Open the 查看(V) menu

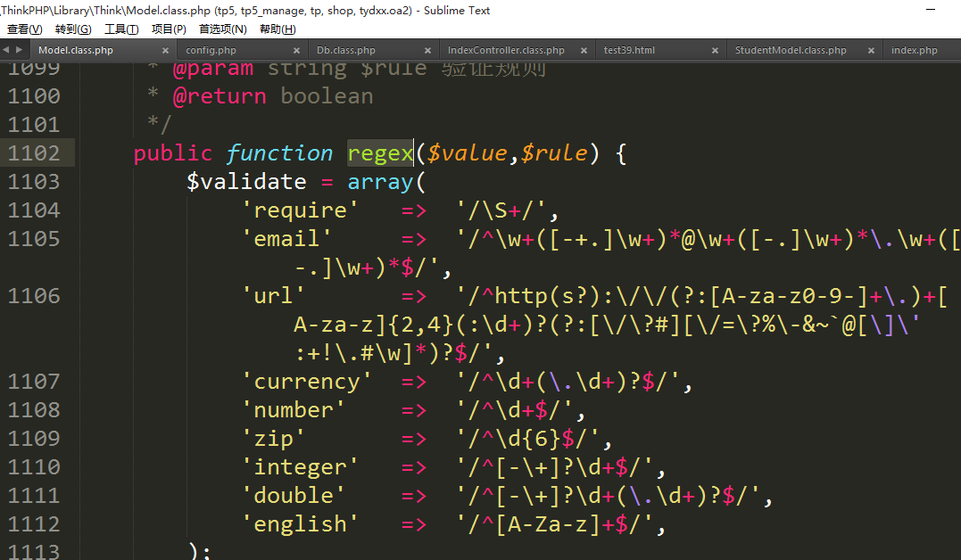(24, 29)
